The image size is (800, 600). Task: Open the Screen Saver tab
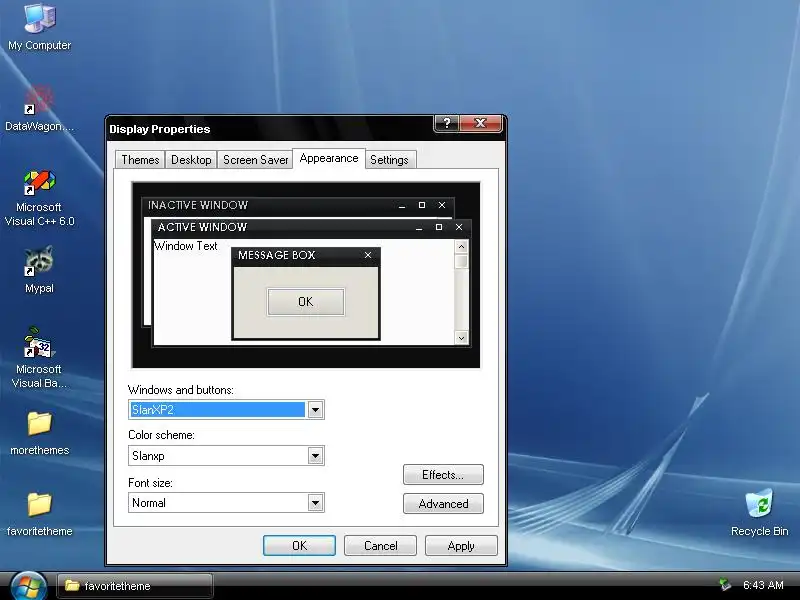[255, 160]
